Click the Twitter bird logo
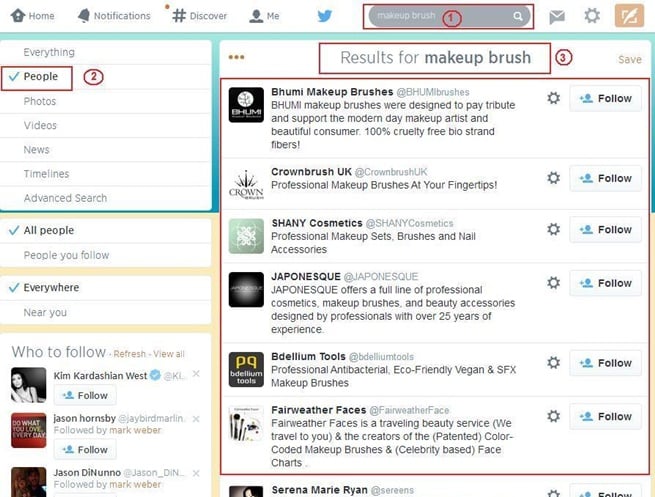The image size is (655, 497). point(325,16)
